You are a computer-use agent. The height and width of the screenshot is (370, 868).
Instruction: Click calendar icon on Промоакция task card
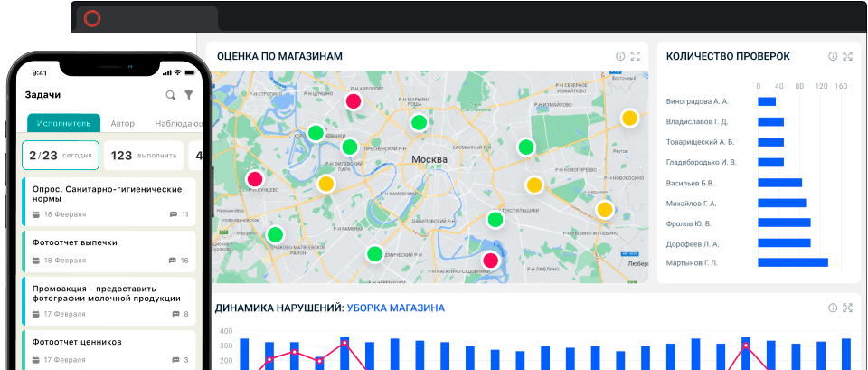click(x=36, y=314)
